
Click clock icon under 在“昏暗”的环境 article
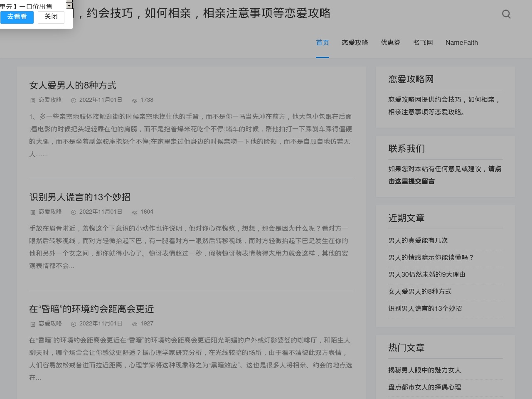click(74, 324)
